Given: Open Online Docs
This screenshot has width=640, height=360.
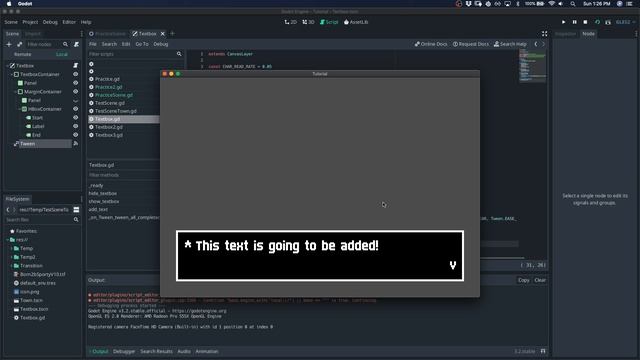Looking at the screenshot, I should point(431,44).
